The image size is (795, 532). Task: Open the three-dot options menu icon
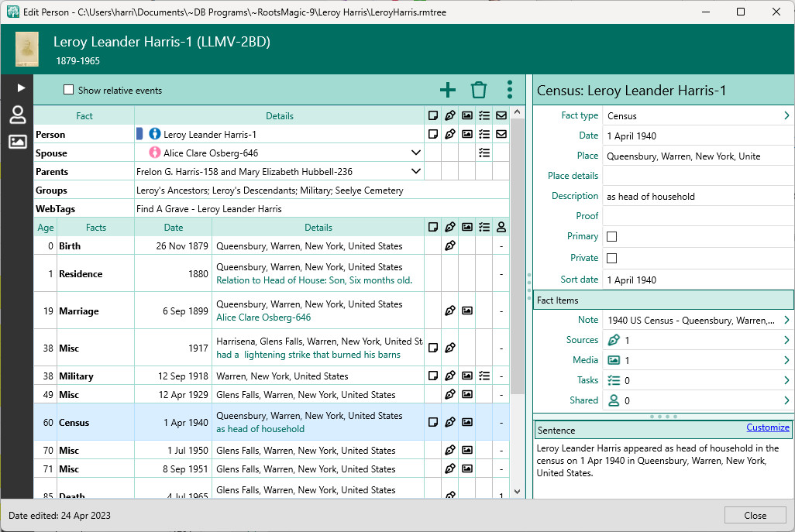click(509, 90)
